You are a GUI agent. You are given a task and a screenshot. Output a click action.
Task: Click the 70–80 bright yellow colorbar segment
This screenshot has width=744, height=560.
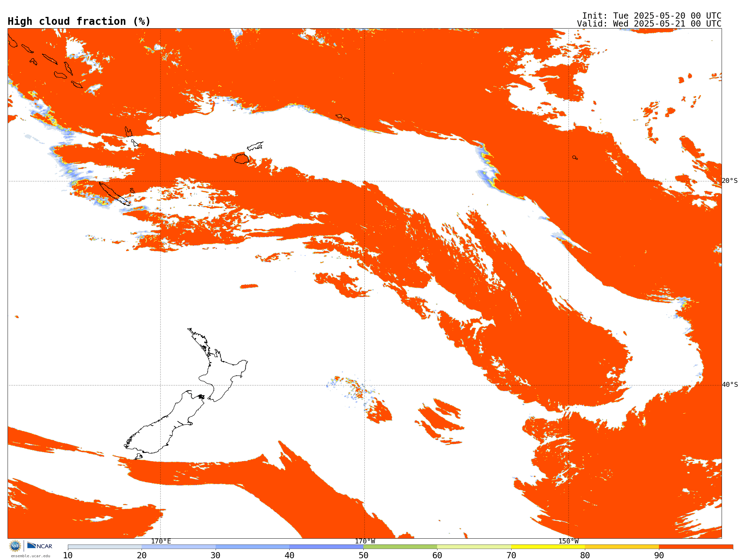pyautogui.click(x=548, y=547)
